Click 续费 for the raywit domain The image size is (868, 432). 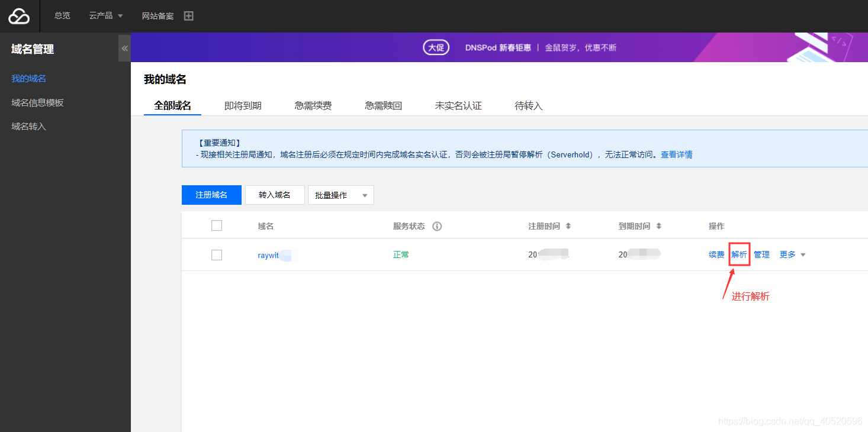pyautogui.click(x=716, y=254)
